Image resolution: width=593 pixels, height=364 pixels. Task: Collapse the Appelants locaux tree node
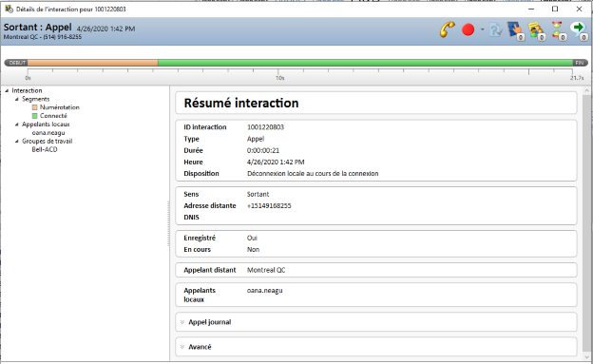(17, 125)
